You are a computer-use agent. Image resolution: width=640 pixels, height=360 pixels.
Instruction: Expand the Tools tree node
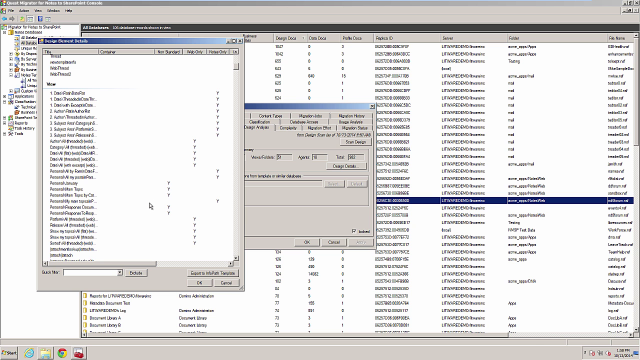[x=5, y=133]
